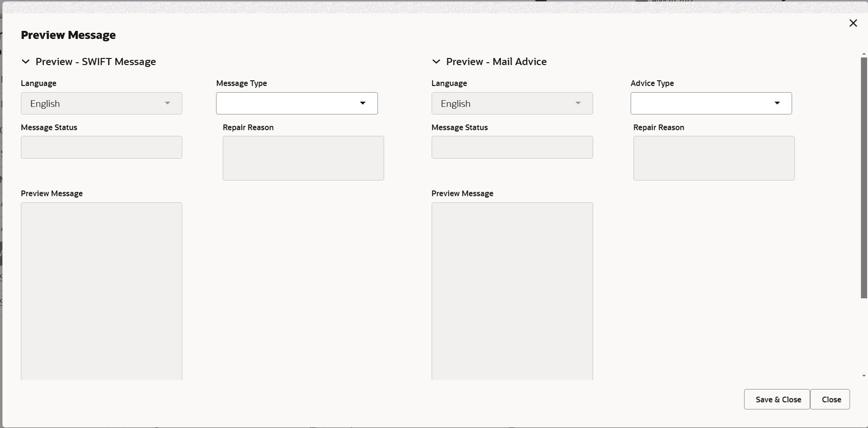
Task: Click the Close button
Action: [x=830, y=399]
